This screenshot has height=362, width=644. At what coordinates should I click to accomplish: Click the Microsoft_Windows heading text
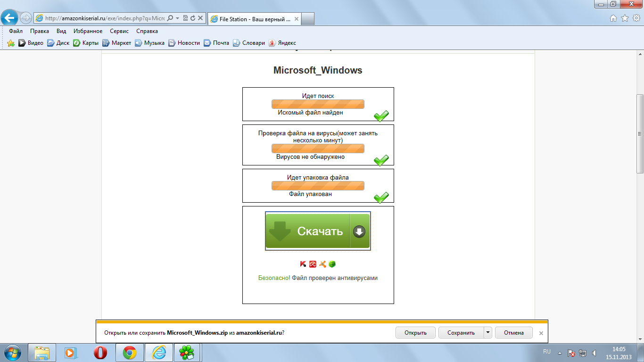point(318,70)
